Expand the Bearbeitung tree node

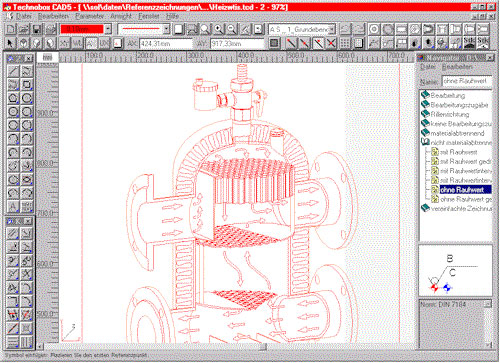[x=425, y=95]
